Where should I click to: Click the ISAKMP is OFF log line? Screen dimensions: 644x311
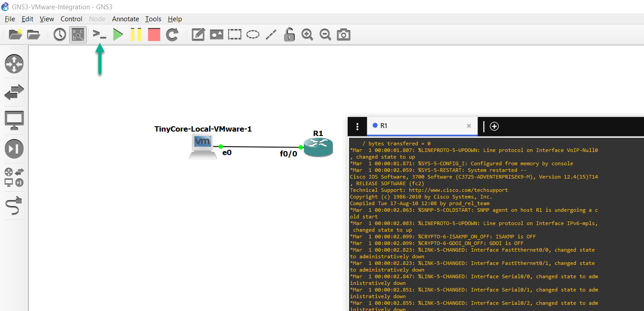443,237
